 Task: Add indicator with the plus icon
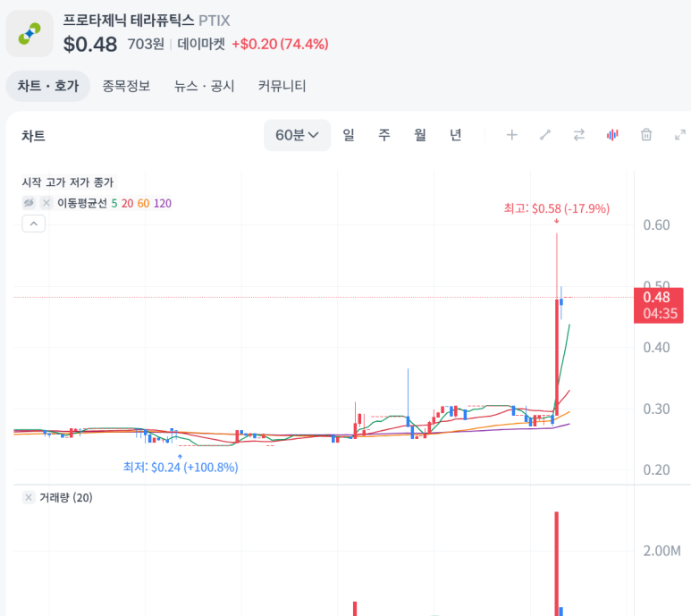pos(511,135)
